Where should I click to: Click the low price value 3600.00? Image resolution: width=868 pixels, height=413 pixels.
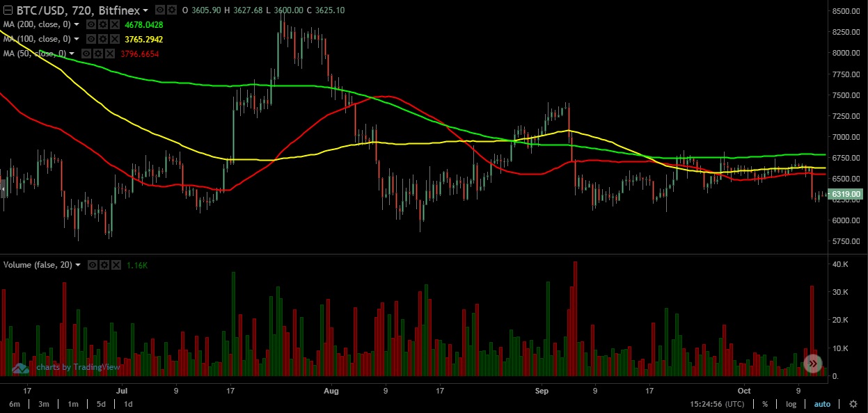tap(288, 10)
